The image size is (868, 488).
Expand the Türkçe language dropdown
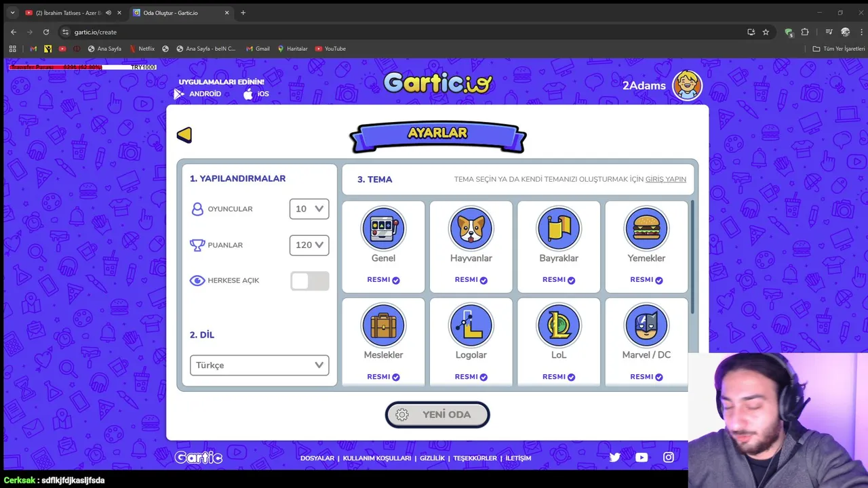click(260, 365)
